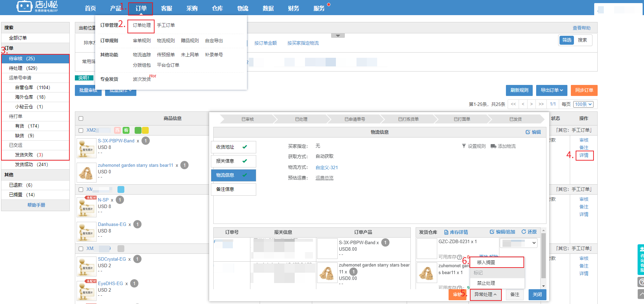Open the 每页 100条 page size dropdown
The image size is (644, 304).
pos(583,105)
